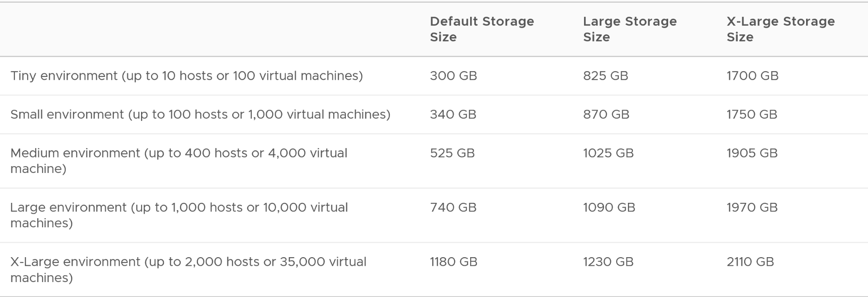
Task: Select the Small environment row label
Action: (x=200, y=114)
